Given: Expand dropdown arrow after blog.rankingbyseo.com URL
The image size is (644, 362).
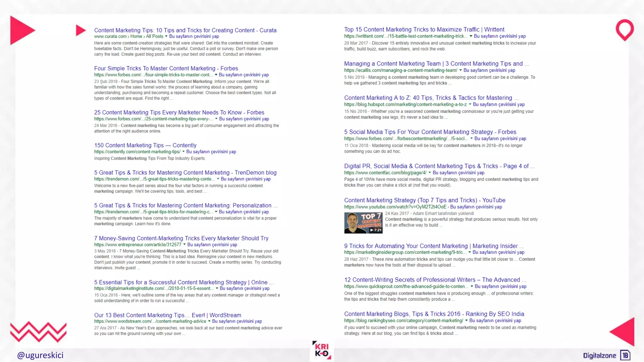Looking at the screenshot, I should pos(467,321).
